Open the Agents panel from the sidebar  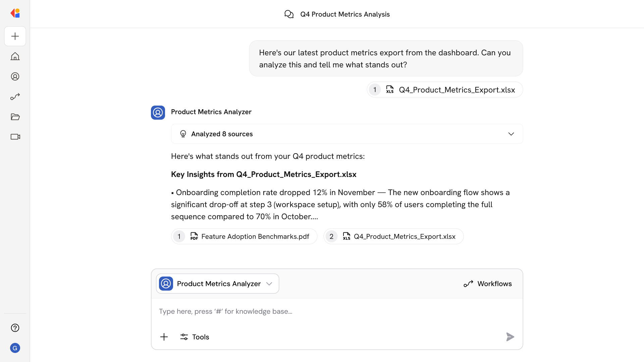tap(15, 76)
